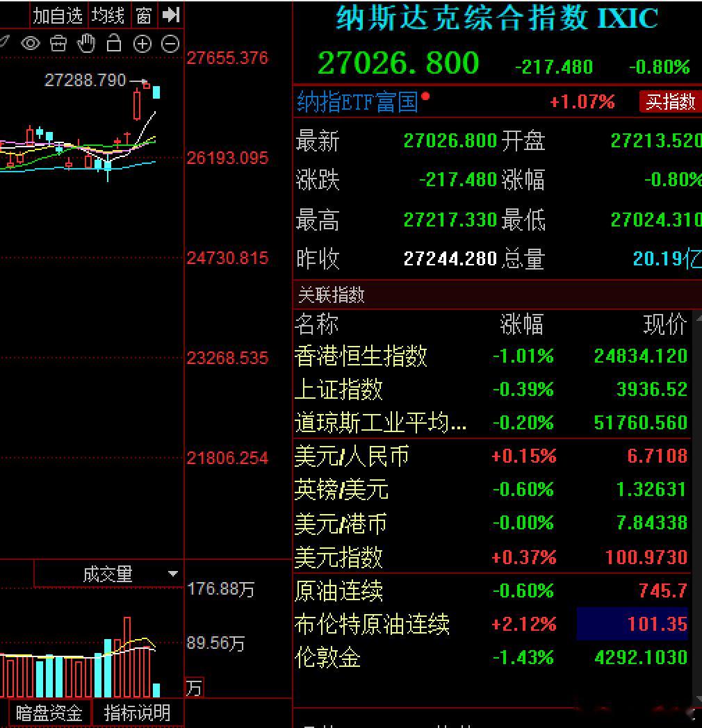Click the 万 unit box below volume axis
This screenshot has width=702, height=728.
(x=194, y=688)
